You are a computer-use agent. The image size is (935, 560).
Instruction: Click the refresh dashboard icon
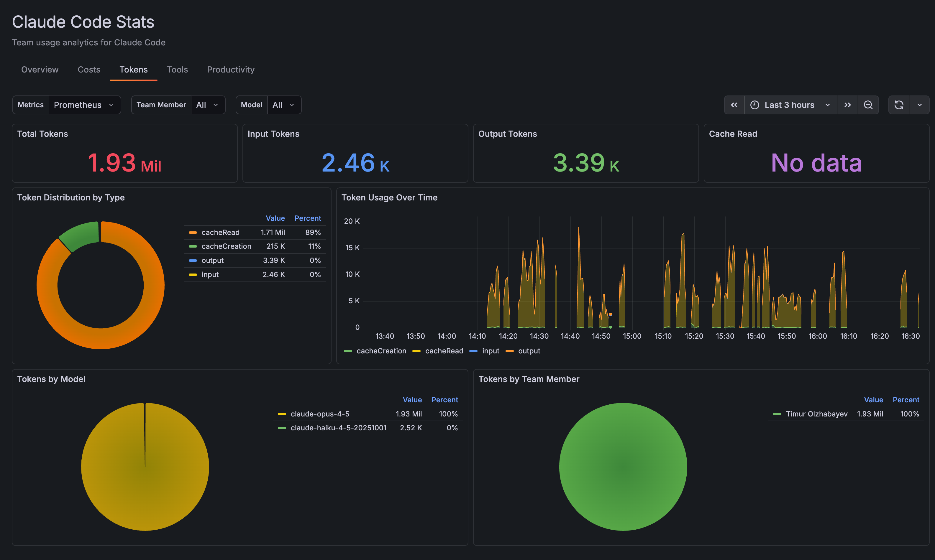pos(899,105)
